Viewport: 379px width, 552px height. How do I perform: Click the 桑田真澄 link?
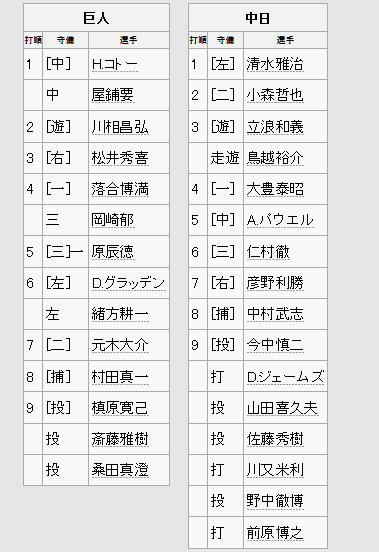click(x=120, y=470)
